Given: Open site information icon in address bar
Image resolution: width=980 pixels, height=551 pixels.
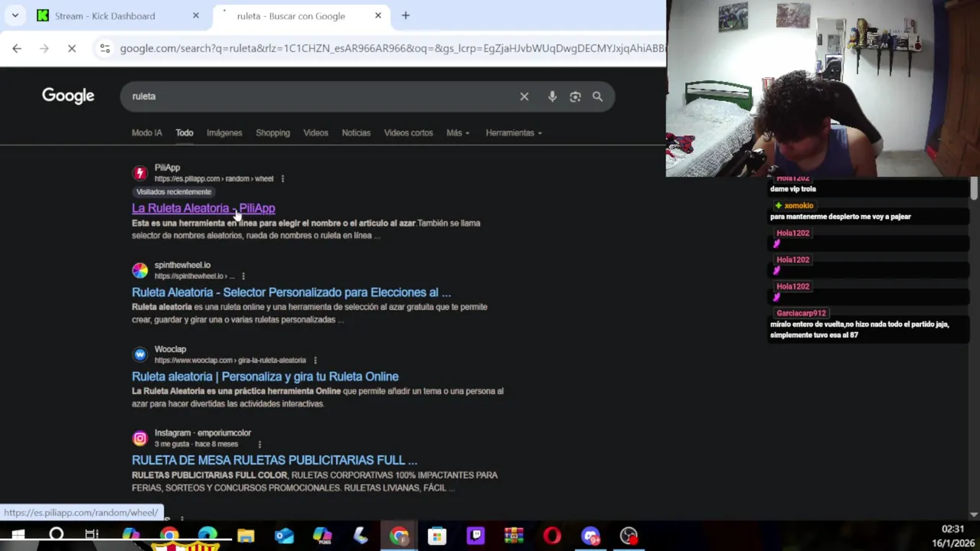Looking at the screenshot, I should coord(105,48).
